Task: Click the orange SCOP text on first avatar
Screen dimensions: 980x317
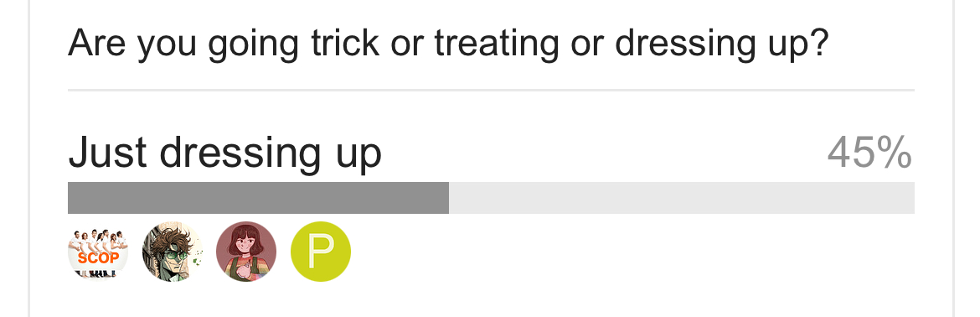Action: coord(98,257)
